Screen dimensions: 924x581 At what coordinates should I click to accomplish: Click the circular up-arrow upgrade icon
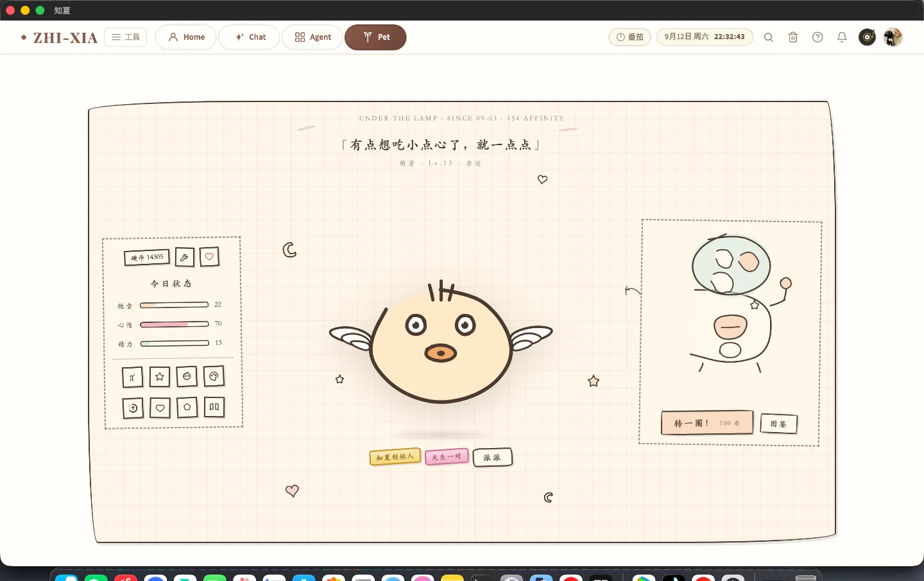[133, 408]
